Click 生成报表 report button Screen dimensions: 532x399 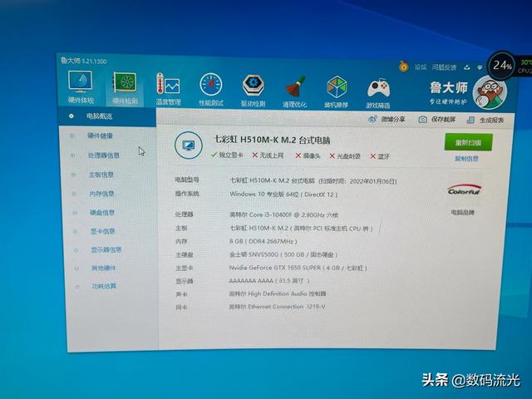(485, 120)
